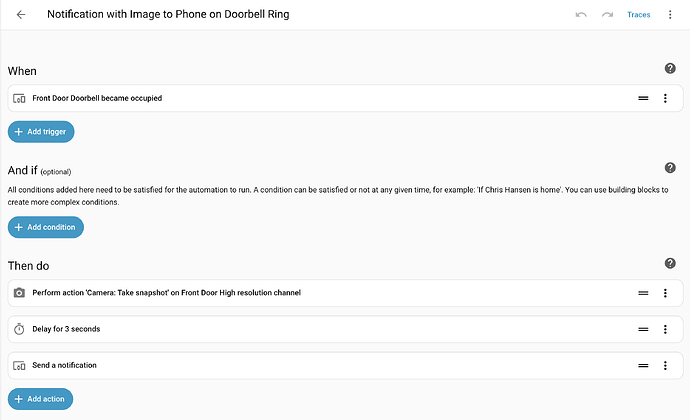
Task: Click the Add action button
Action: coord(40,398)
